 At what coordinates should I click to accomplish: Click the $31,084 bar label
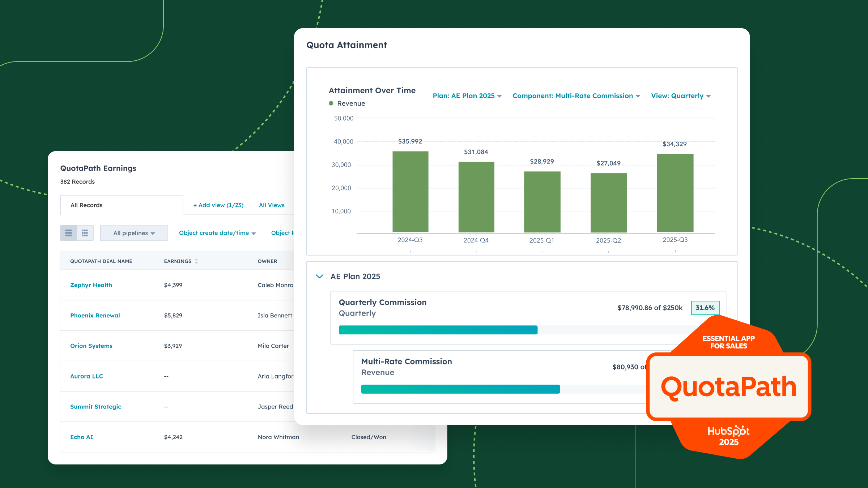(476, 152)
